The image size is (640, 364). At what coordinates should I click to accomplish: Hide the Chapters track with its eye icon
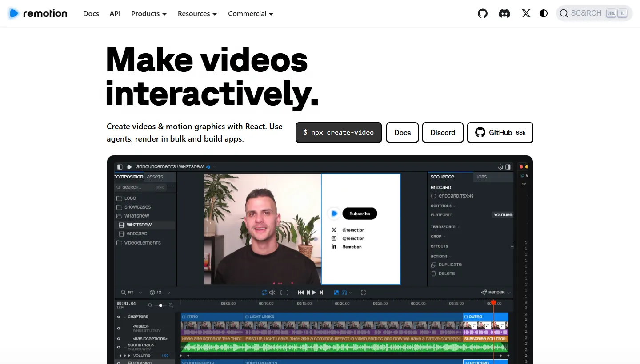pyautogui.click(x=119, y=317)
